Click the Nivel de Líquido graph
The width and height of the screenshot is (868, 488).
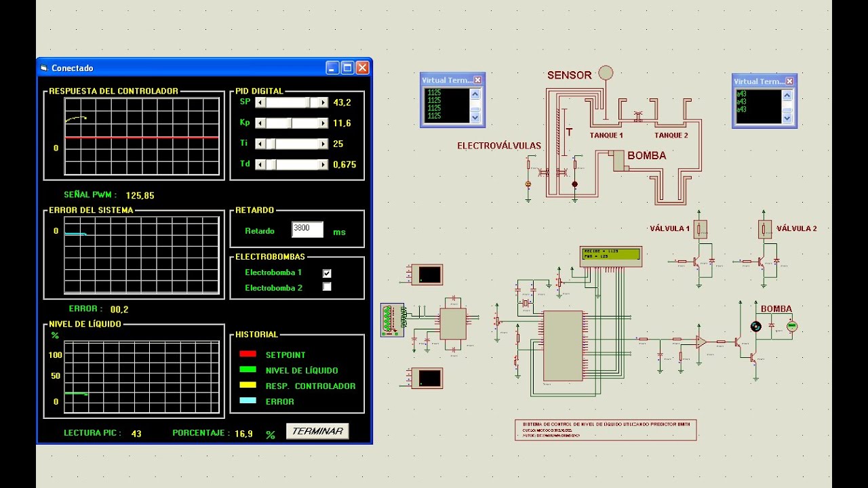point(142,377)
